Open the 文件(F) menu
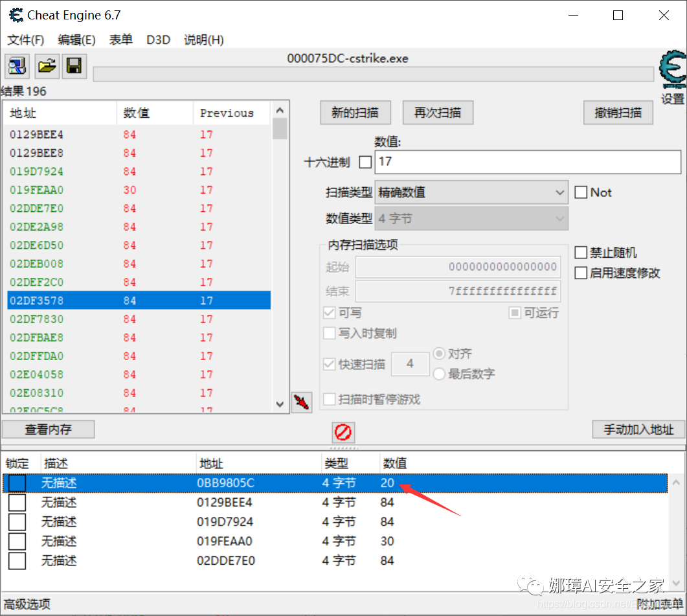Screen dimensions: 687x616 [x=26, y=40]
